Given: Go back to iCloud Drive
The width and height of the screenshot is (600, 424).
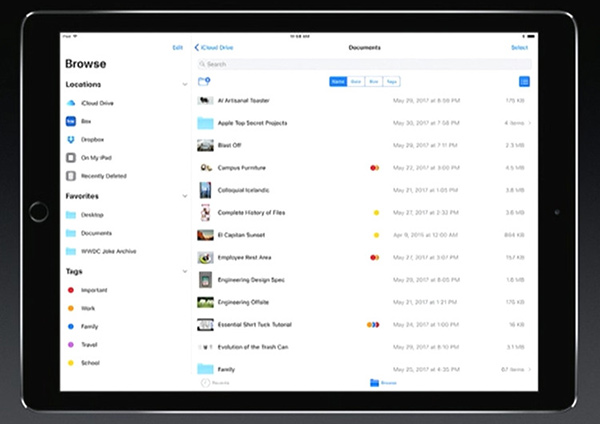Looking at the screenshot, I should pyautogui.click(x=214, y=47).
